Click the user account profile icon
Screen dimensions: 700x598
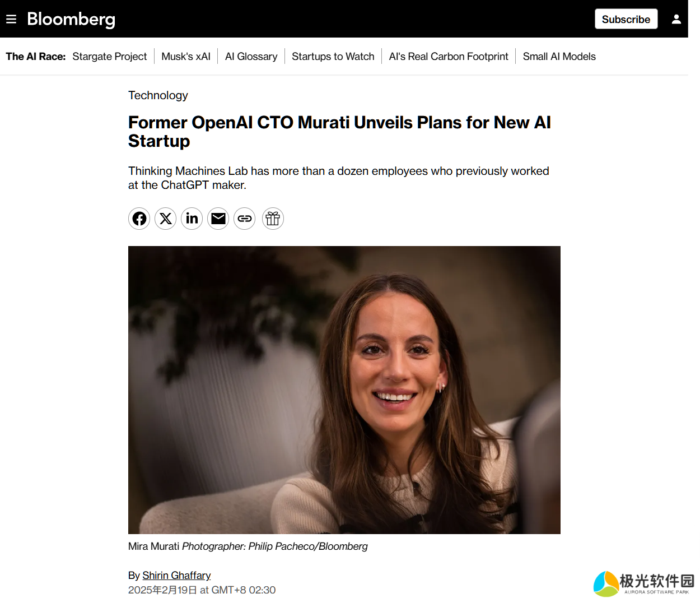tap(676, 20)
